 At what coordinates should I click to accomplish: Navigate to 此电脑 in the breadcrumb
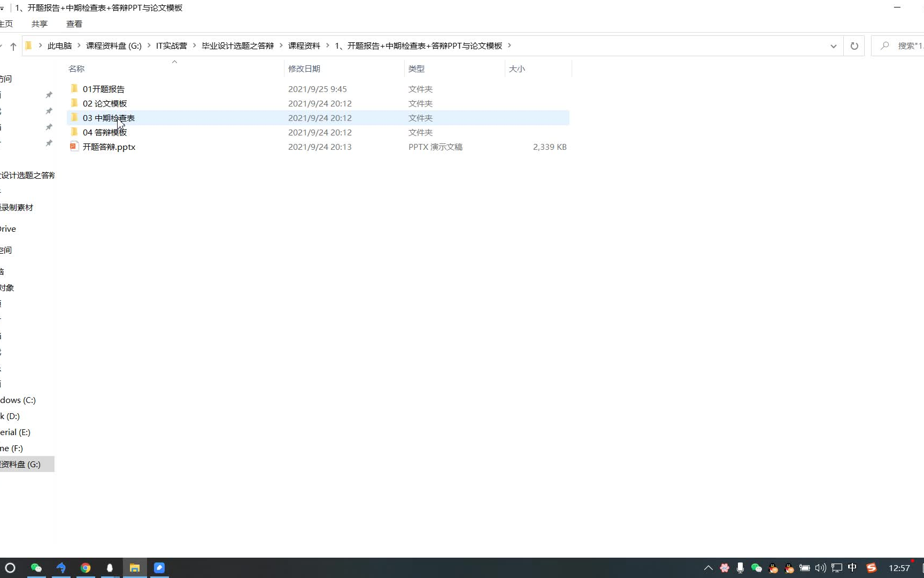(x=59, y=46)
